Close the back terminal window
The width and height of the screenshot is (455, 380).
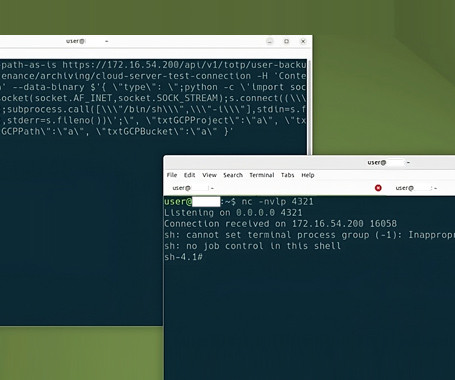click(303, 41)
